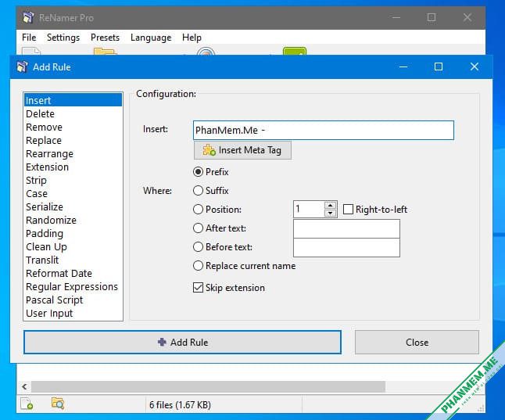This screenshot has width=505, height=420.
Task: Click add-file icon in status bar
Action: pyautogui.click(x=27, y=404)
